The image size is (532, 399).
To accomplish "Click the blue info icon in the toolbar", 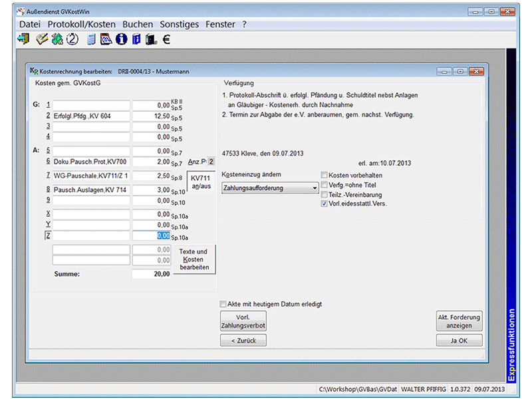I will tap(121, 39).
